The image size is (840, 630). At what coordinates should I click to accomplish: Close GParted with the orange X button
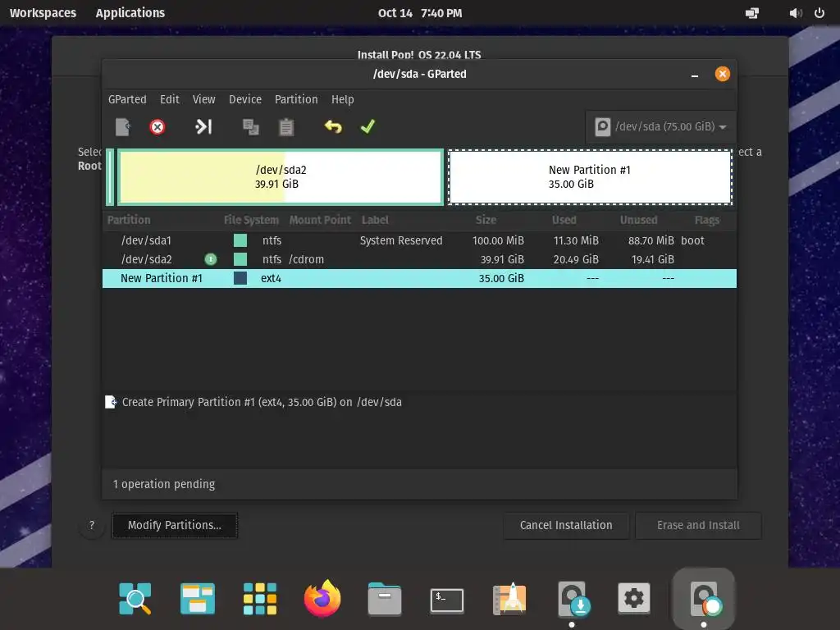722,74
